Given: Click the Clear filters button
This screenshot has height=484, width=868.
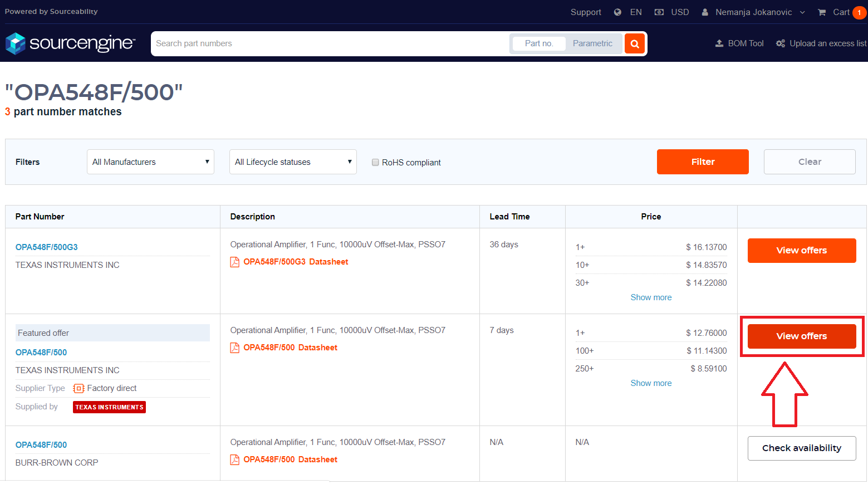Looking at the screenshot, I should point(810,162).
